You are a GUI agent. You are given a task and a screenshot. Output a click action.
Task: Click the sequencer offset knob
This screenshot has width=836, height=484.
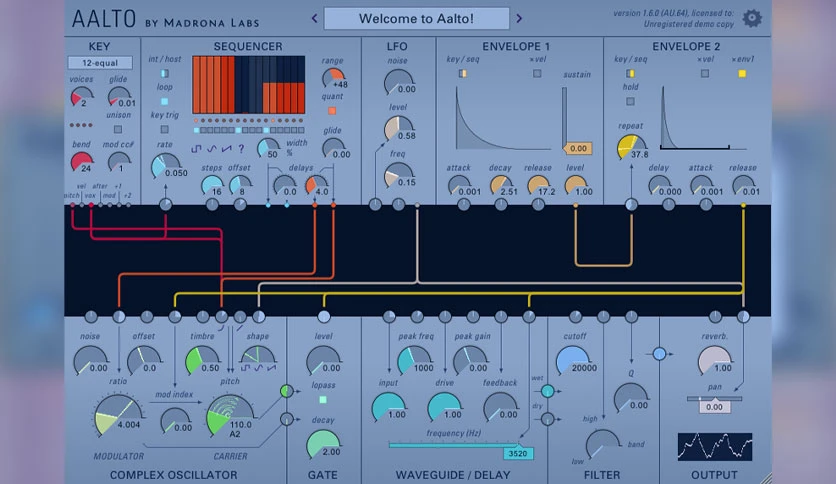click(x=240, y=185)
